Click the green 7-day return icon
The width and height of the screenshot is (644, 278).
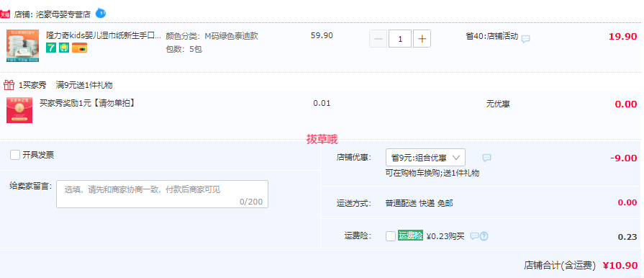pyautogui.click(x=50, y=48)
